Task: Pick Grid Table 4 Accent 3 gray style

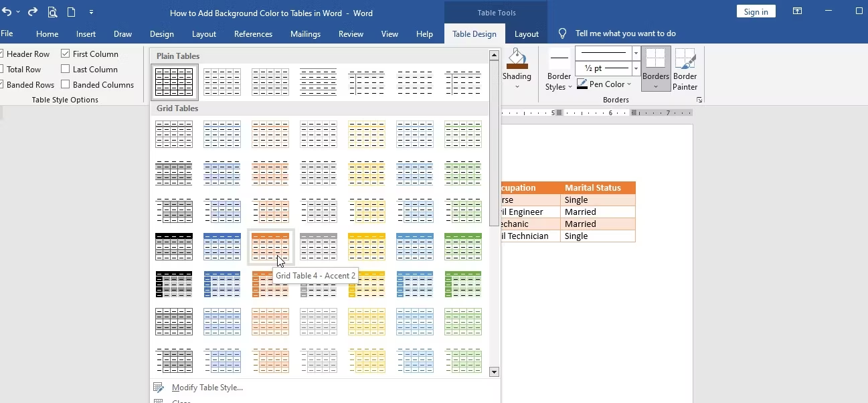Action: click(x=319, y=247)
